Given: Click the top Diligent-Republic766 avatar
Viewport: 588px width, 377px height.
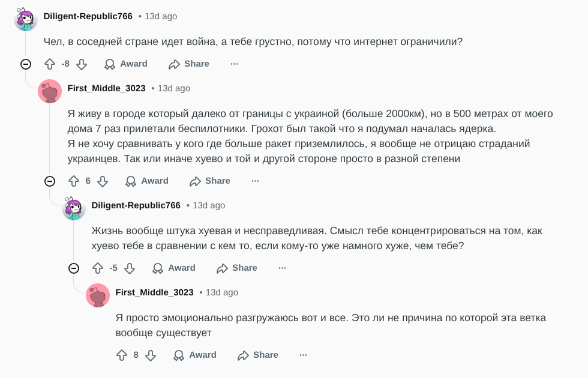Looking at the screenshot, I should [26, 19].
